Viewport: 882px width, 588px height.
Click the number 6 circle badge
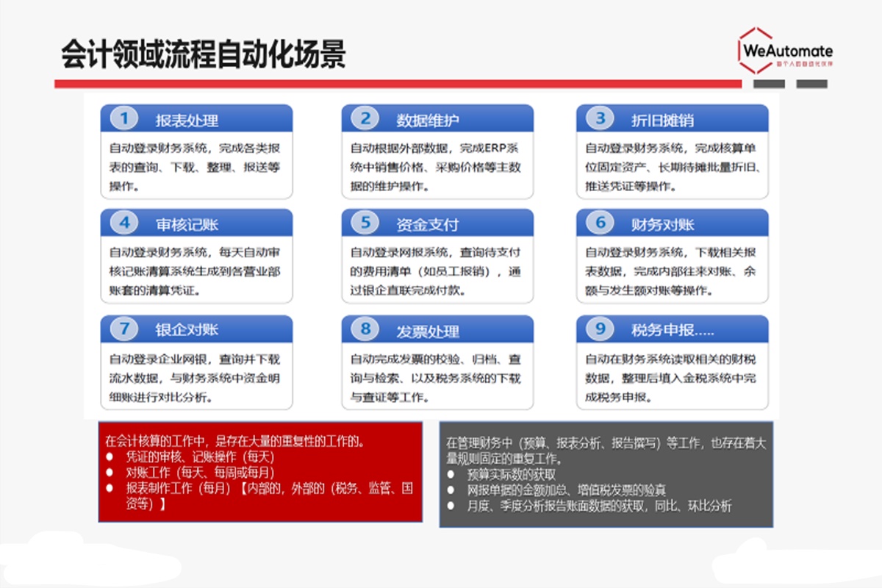click(600, 223)
